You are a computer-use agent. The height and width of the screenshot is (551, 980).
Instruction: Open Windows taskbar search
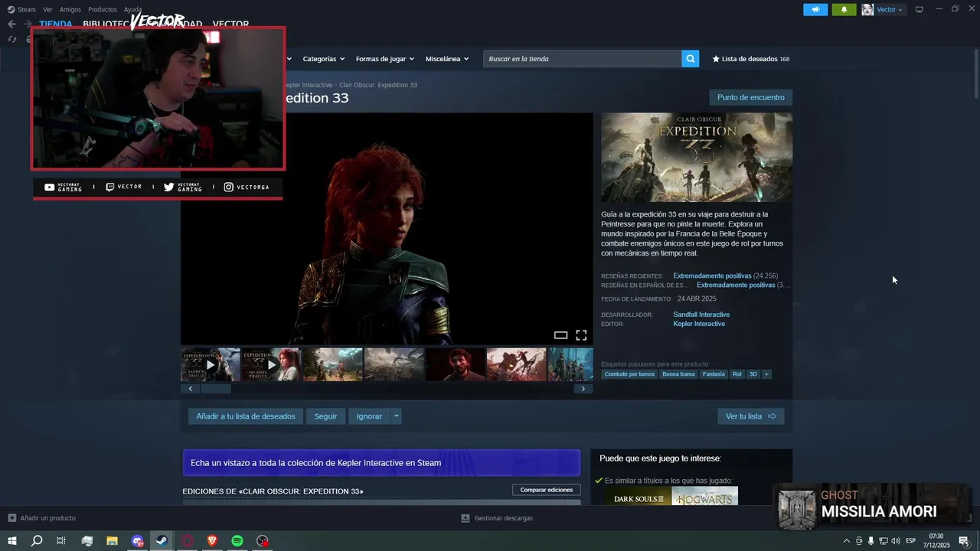click(36, 541)
